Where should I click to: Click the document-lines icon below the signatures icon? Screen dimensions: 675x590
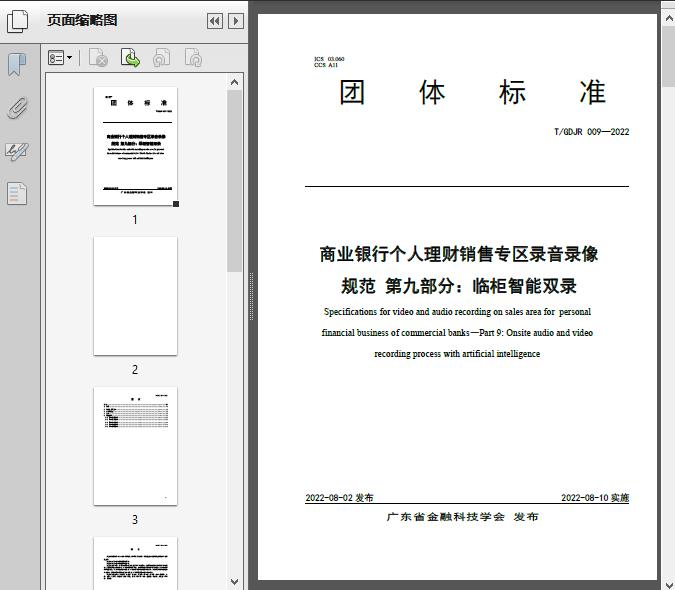click(17, 193)
